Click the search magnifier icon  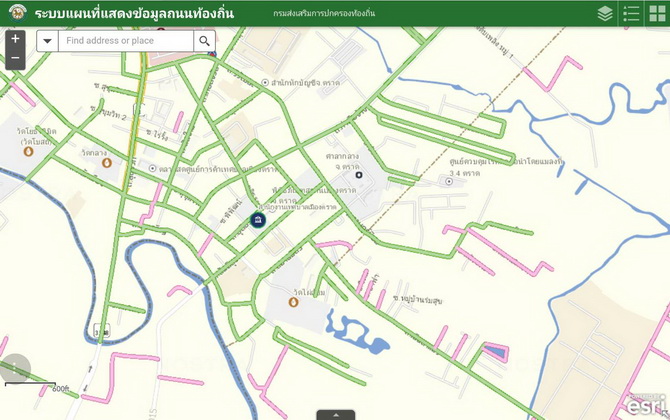(204, 41)
